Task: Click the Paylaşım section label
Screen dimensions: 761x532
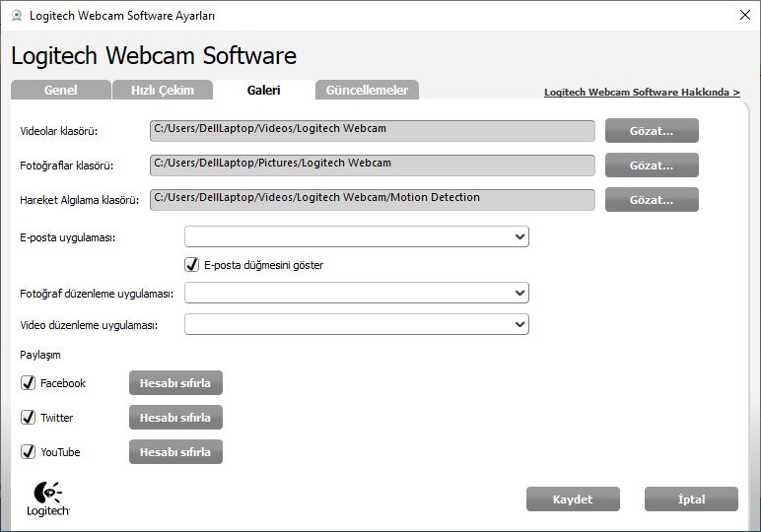Action: [x=40, y=355]
